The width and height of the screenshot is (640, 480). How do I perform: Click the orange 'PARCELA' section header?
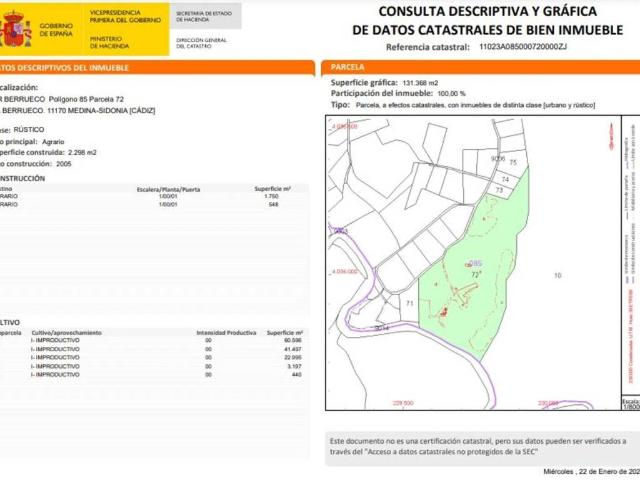347,67
